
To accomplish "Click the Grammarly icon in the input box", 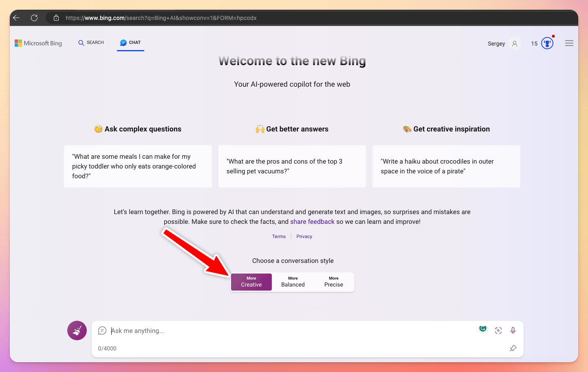I will point(483,328).
